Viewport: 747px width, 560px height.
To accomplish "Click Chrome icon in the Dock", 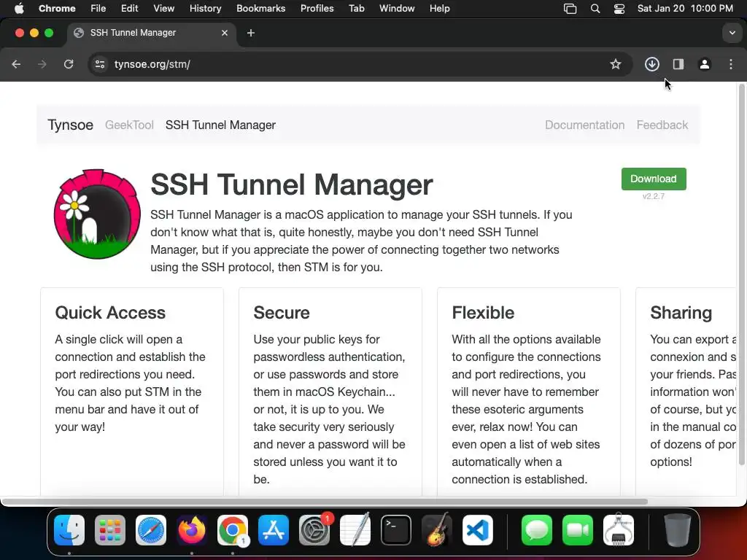I will pyautogui.click(x=233, y=529).
